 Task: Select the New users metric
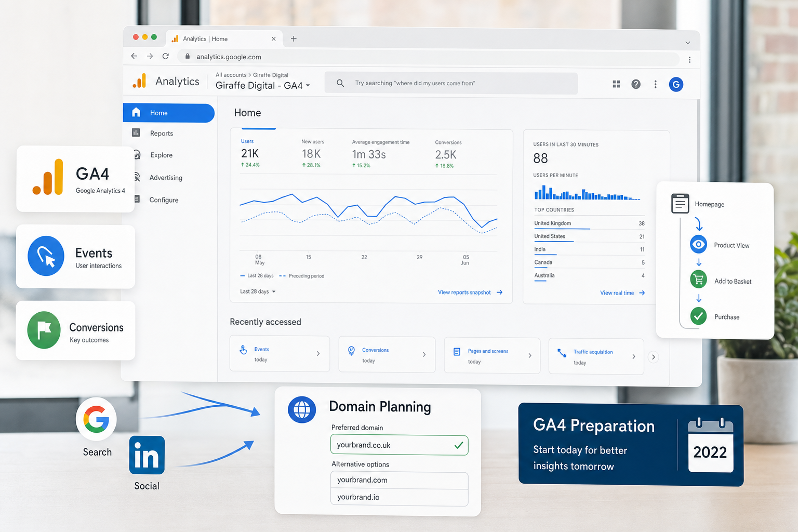pos(313,153)
